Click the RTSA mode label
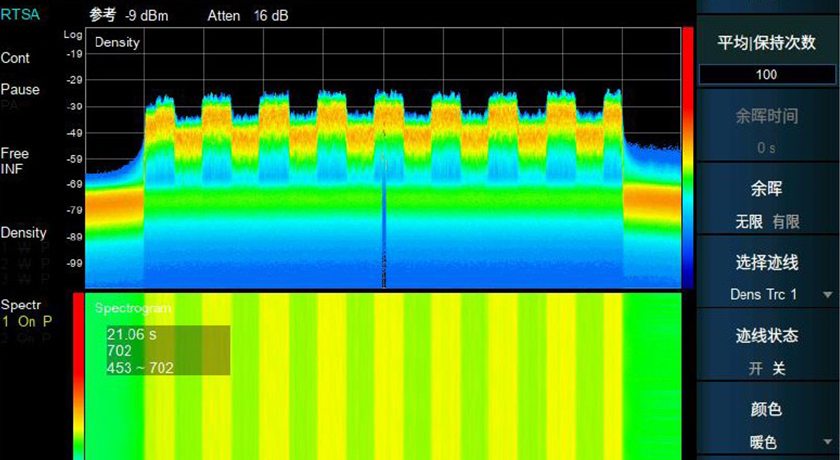 (x=21, y=15)
